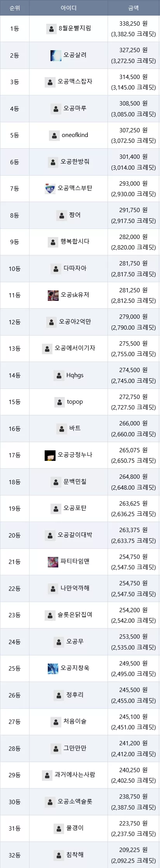The width and height of the screenshot is (160, 868).
Task: Click 오공긍정누나's dark avatar image
Action: pos(50,455)
